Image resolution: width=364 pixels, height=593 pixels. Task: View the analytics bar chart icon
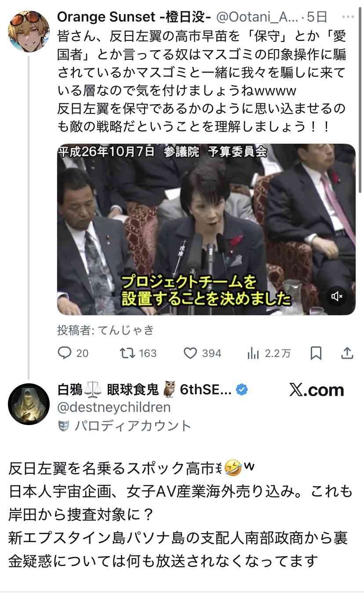(x=253, y=353)
